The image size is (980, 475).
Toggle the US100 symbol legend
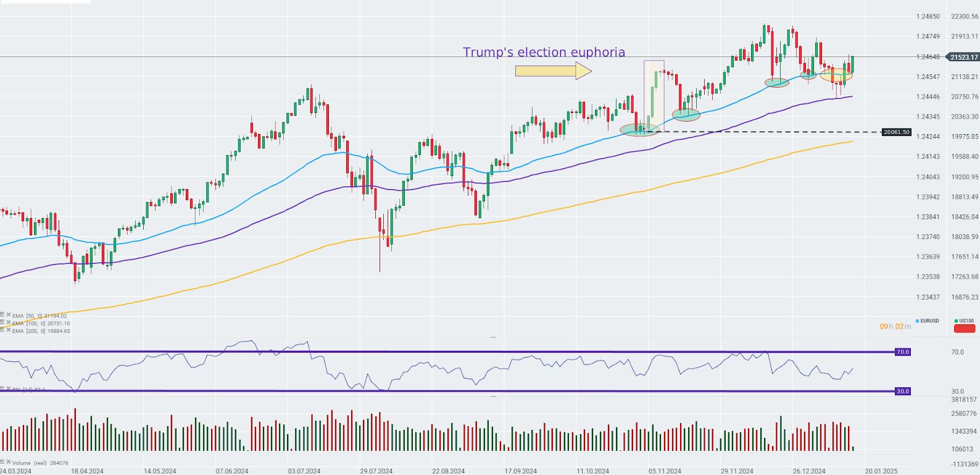click(x=964, y=321)
